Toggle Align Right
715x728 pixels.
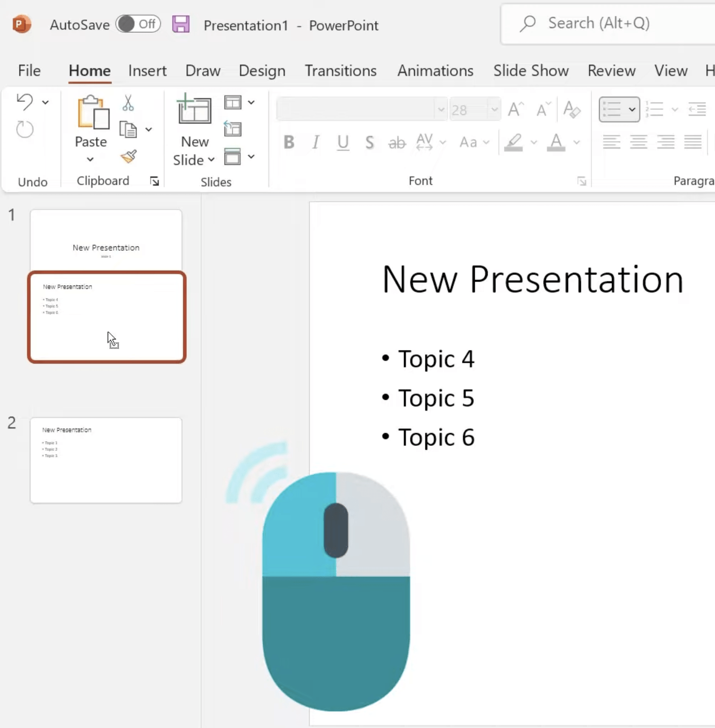(666, 142)
